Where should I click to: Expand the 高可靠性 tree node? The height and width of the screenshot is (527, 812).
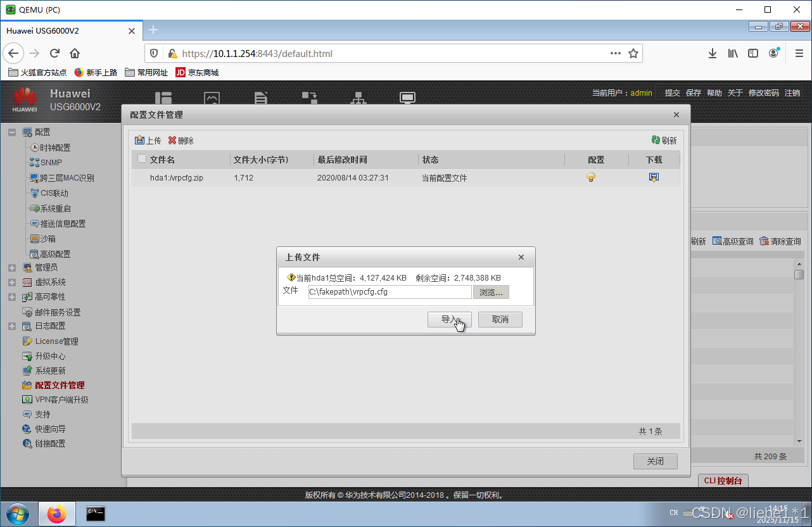tap(12, 296)
